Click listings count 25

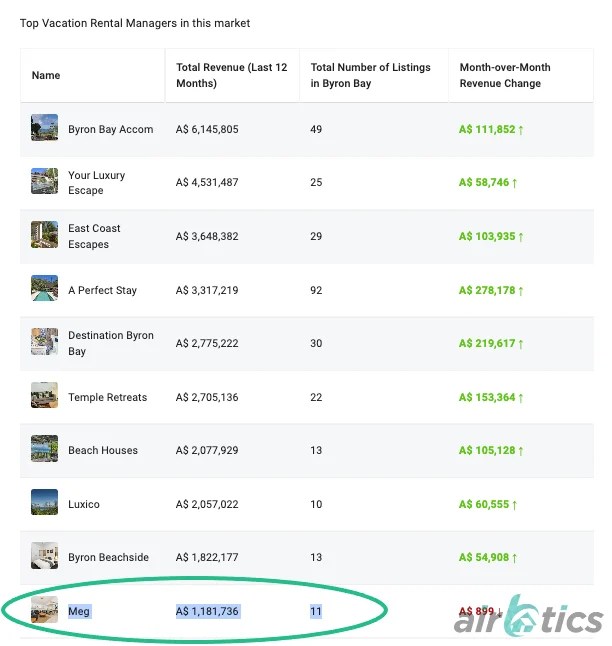coord(316,183)
